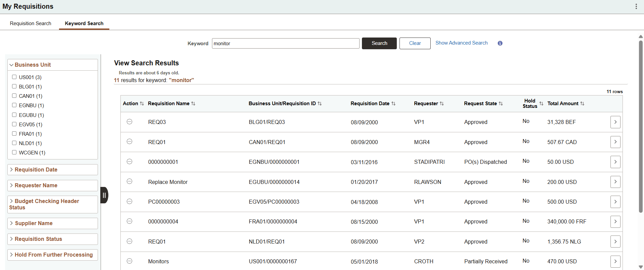Click "PO(s) Dispatched" request state cell
The width and height of the screenshot is (644, 270).
[x=485, y=162]
